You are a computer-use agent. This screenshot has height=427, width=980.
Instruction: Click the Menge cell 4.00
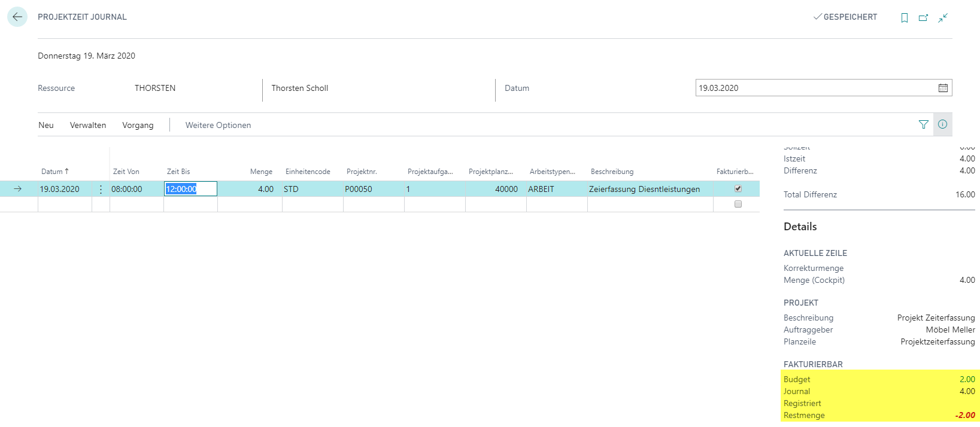[x=250, y=189]
